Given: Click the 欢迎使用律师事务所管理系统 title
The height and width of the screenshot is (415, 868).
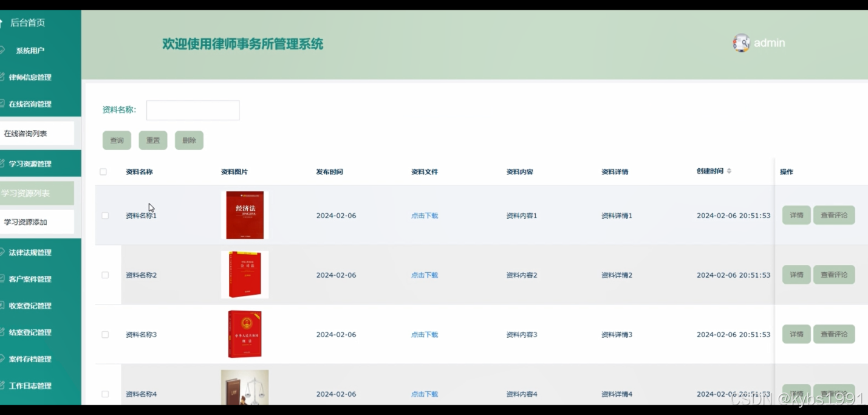Looking at the screenshot, I should (243, 44).
